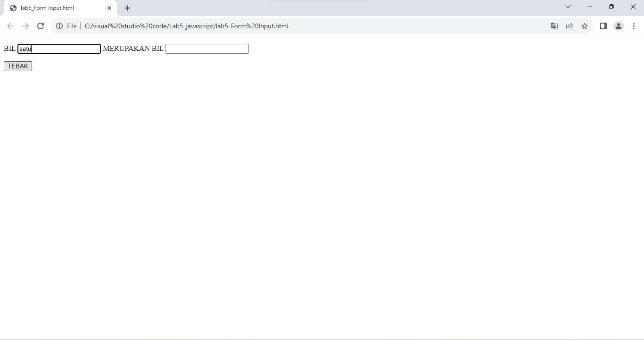Switch to the lab5_Form Input.html tab
This screenshot has width=644, height=340.
(57, 8)
